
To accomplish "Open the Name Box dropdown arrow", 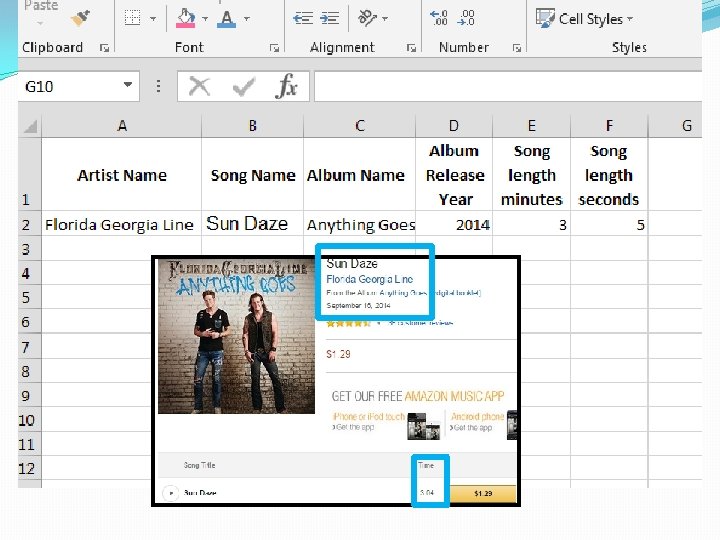I will click(x=128, y=85).
